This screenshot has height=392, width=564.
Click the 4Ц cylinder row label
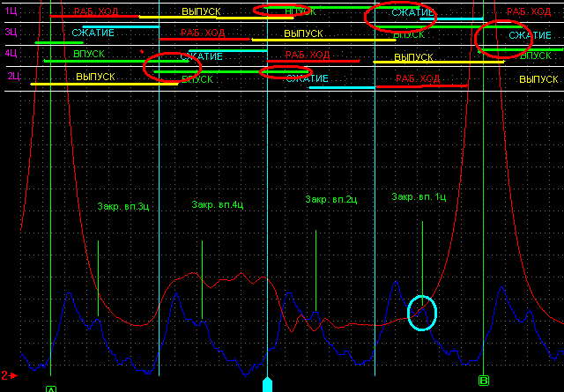click(x=11, y=53)
